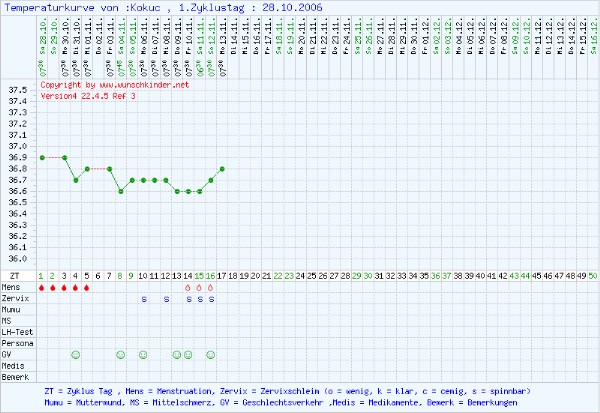Click the last temperature point on day 17
Viewport: 600px width, 413px height.
coord(222,169)
